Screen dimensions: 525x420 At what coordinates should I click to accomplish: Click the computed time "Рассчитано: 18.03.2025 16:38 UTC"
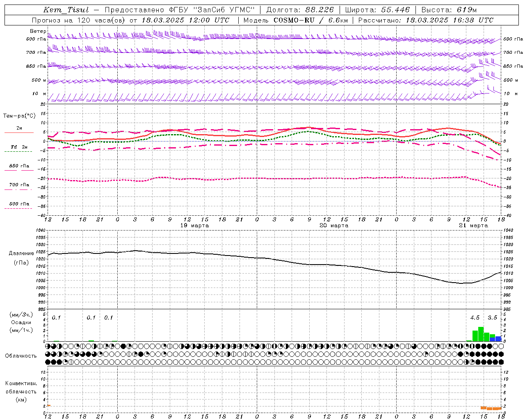(426, 20)
